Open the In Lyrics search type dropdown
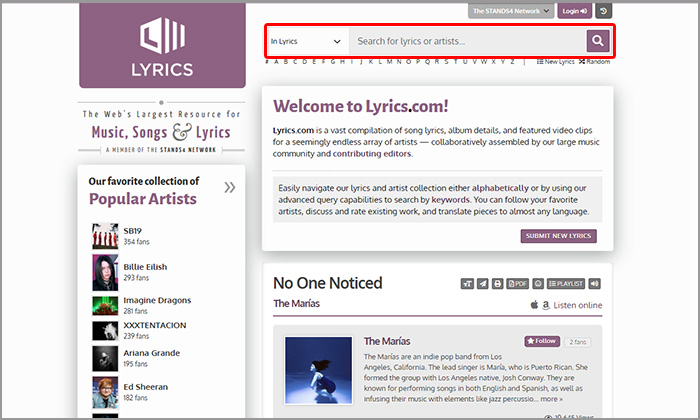The image size is (700, 420). point(306,41)
